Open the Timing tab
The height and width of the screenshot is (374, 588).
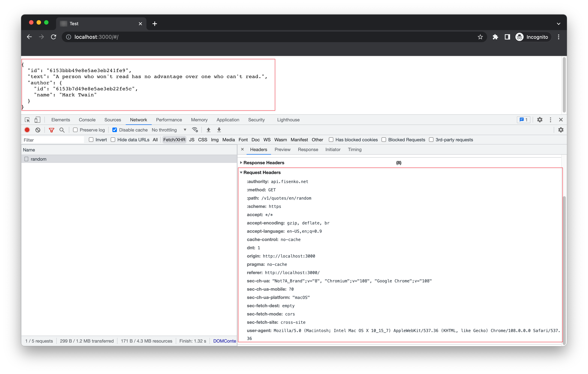coord(355,149)
